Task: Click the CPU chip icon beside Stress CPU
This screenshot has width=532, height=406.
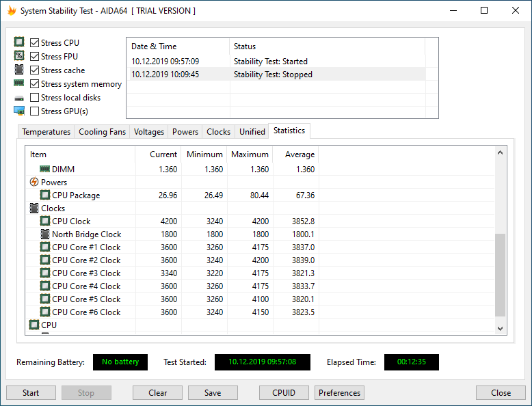Action: pyautogui.click(x=19, y=42)
